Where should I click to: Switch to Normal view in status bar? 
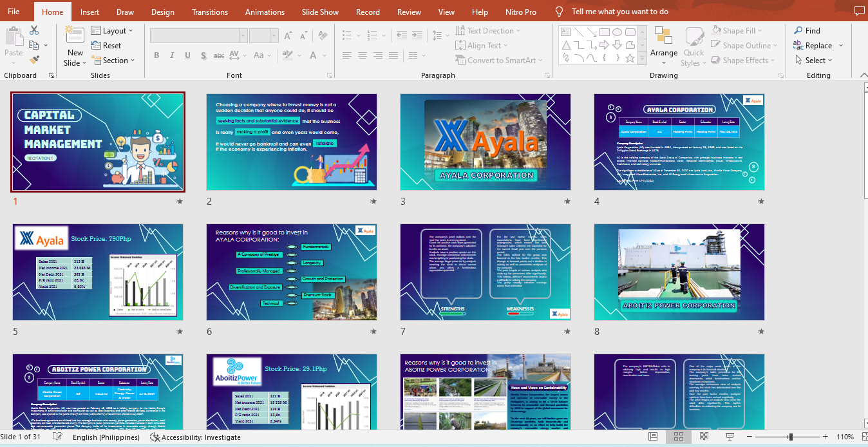654,437
